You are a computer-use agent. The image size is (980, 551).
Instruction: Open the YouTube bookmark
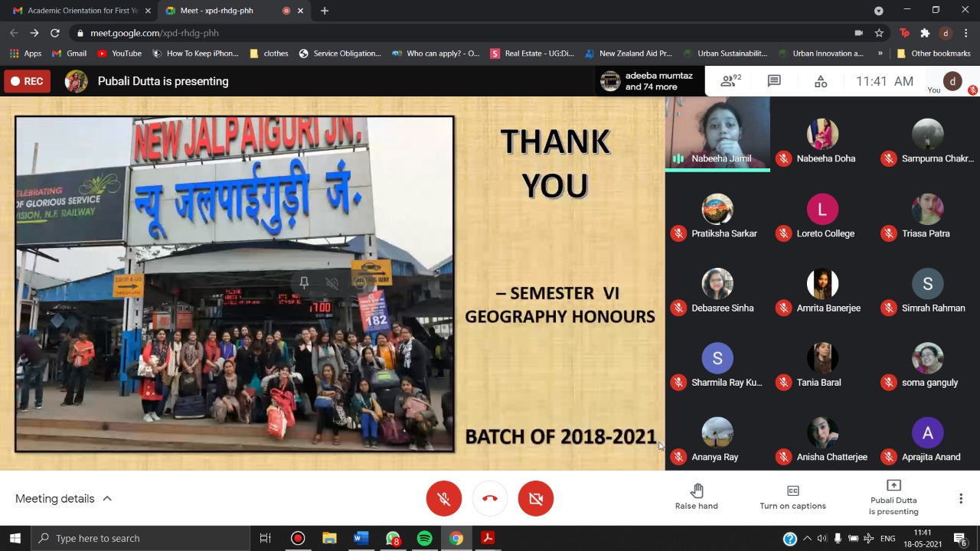click(119, 54)
